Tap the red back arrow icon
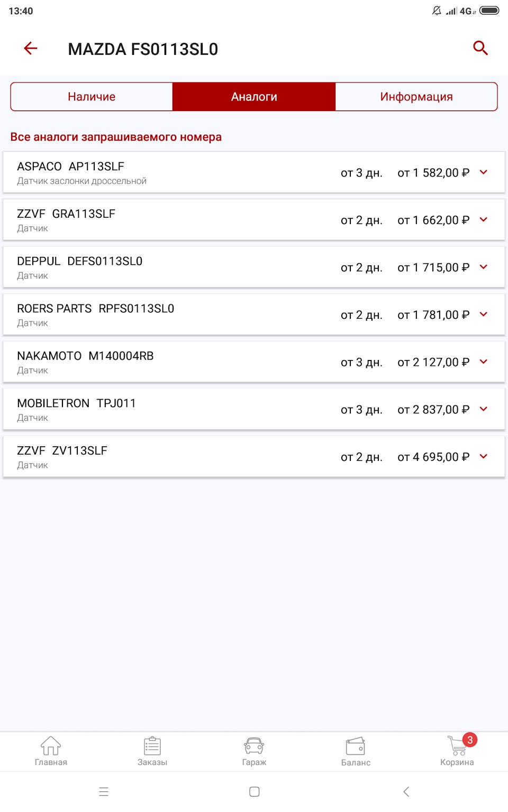The image size is (508, 812). pyautogui.click(x=31, y=49)
